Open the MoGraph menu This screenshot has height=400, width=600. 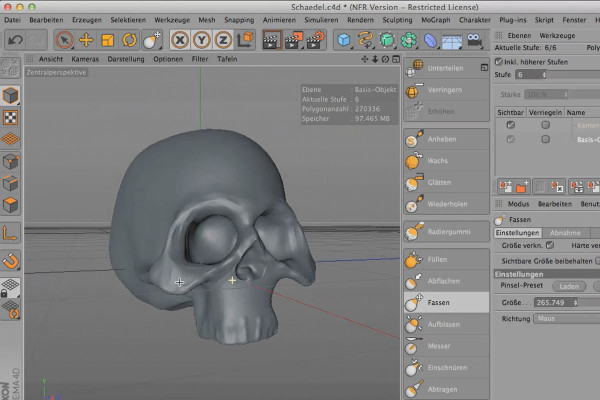tap(435, 20)
